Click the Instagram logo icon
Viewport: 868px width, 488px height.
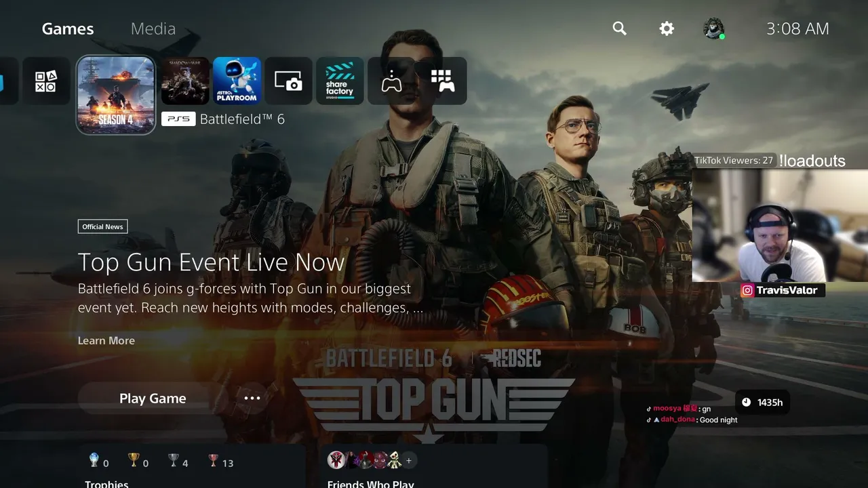747,290
